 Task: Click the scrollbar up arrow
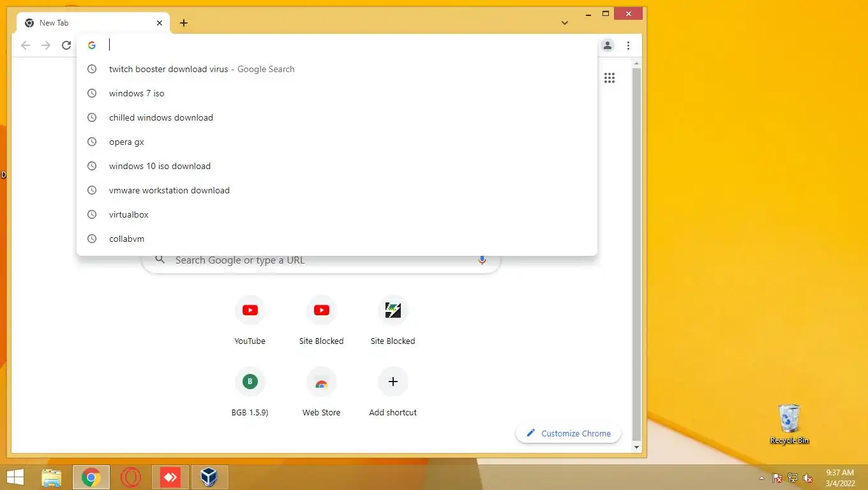pos(636,63)
